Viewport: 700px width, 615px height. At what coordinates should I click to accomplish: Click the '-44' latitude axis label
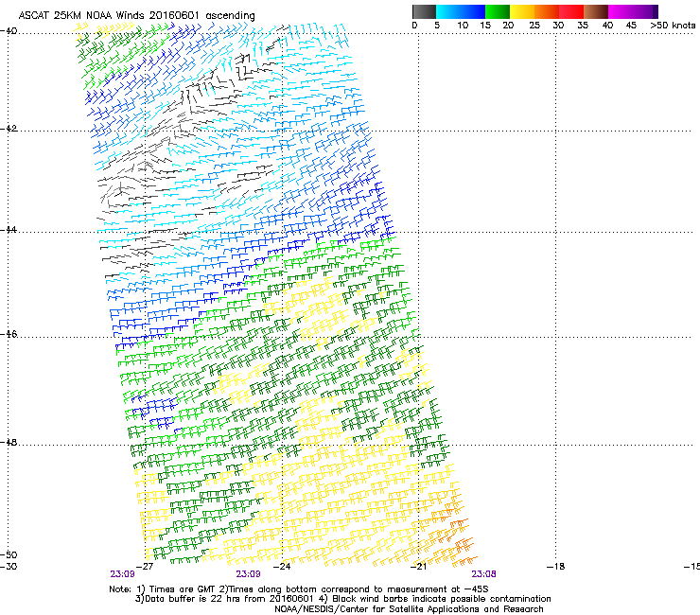click(9, 230)
